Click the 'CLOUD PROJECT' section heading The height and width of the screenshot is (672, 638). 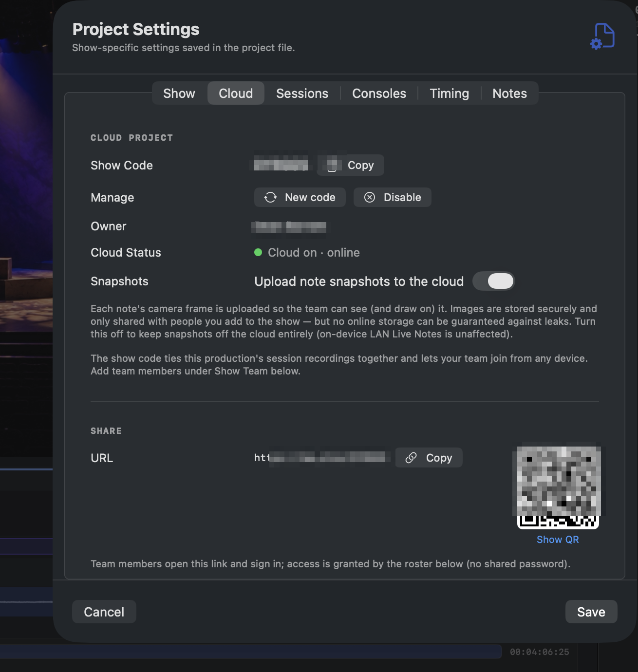pos(131,138)
